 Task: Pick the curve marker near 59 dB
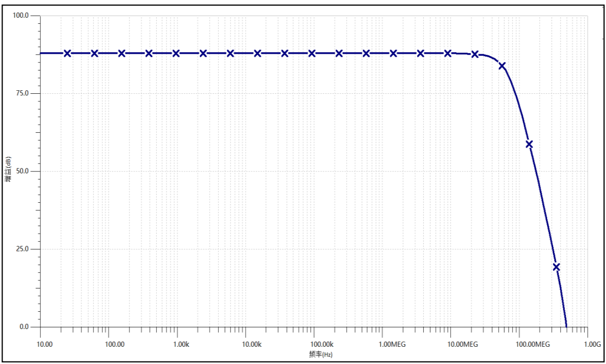coord(529,144)
